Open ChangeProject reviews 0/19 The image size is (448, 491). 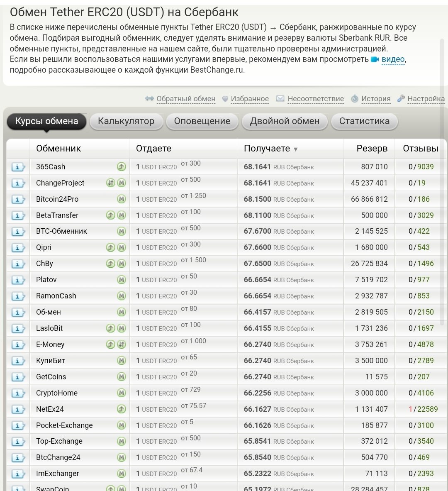[x=417, y=183]
